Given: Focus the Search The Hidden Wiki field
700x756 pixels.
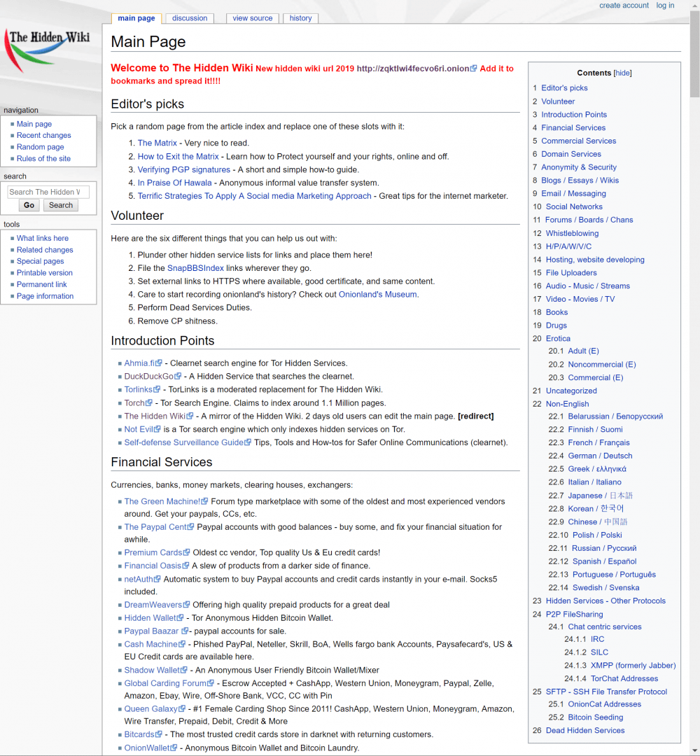Looking at the screenshot, I should [x=48, y=192].
